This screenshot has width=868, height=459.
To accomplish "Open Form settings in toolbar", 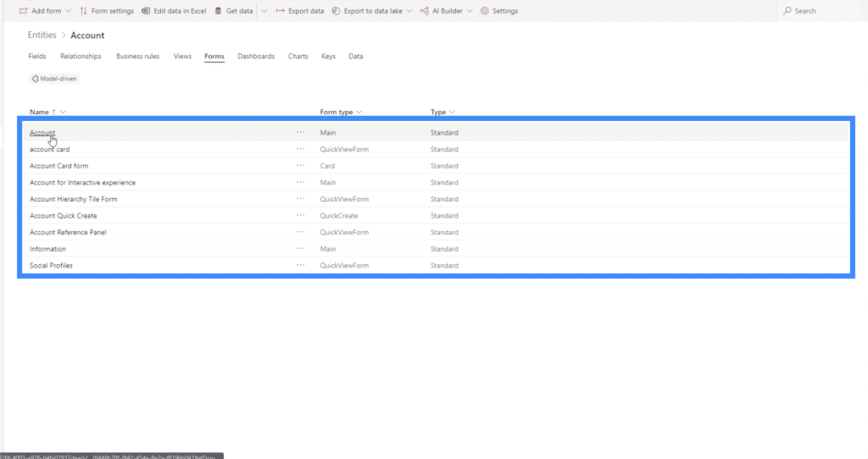I will pyautogui.click(x=107, y=11).
